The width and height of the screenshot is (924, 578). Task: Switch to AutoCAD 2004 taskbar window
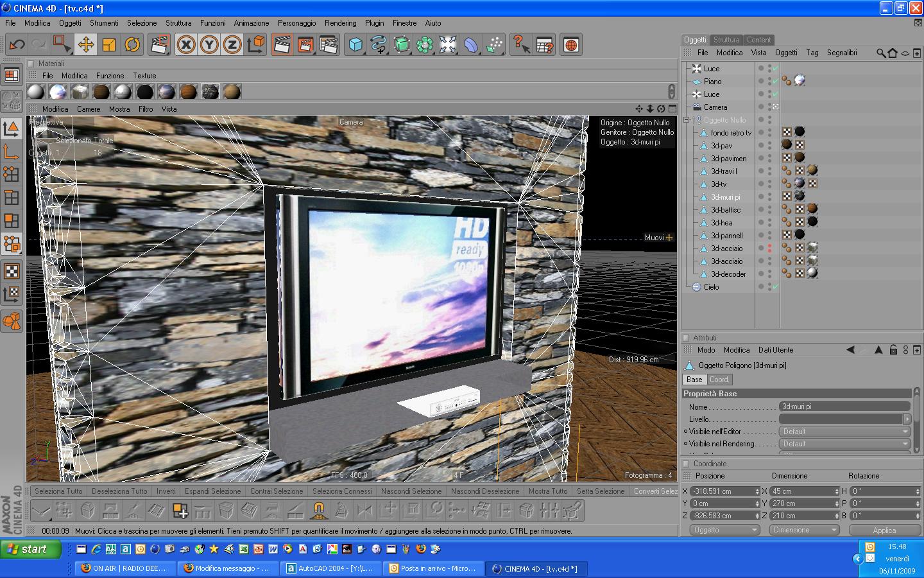330,568
